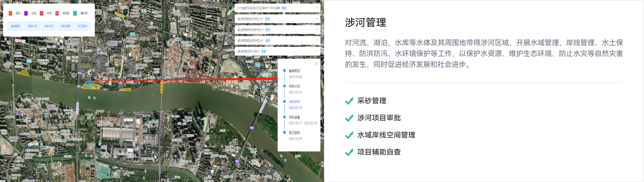Click the 完工验收 button

(82, 26)
